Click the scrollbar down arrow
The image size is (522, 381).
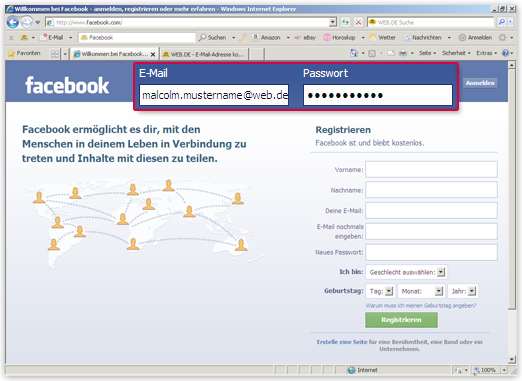coord(512,359)
